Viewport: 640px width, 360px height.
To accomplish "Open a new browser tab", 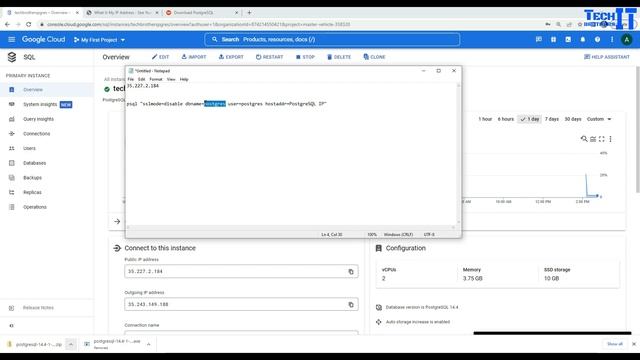I will click(x=249, y=13).
